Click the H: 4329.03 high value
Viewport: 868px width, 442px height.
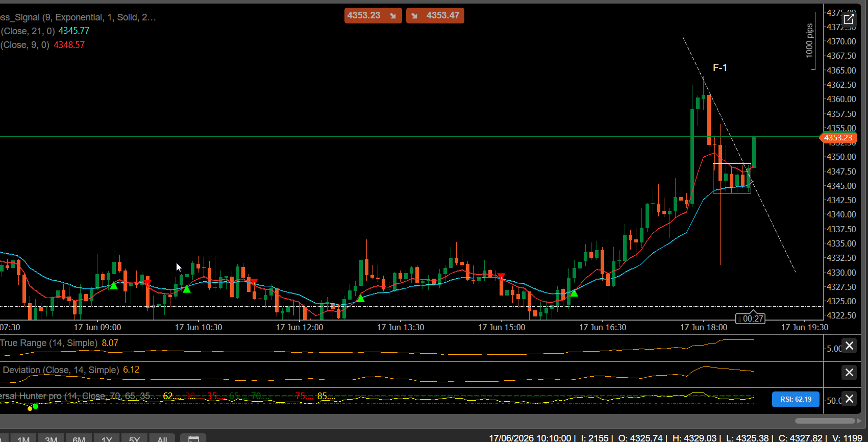[695, 438]
